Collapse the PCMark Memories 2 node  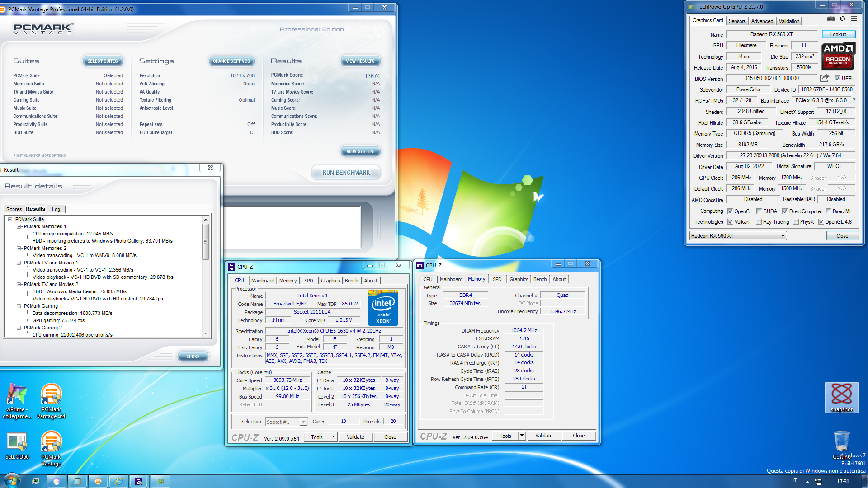coord(19,249)
